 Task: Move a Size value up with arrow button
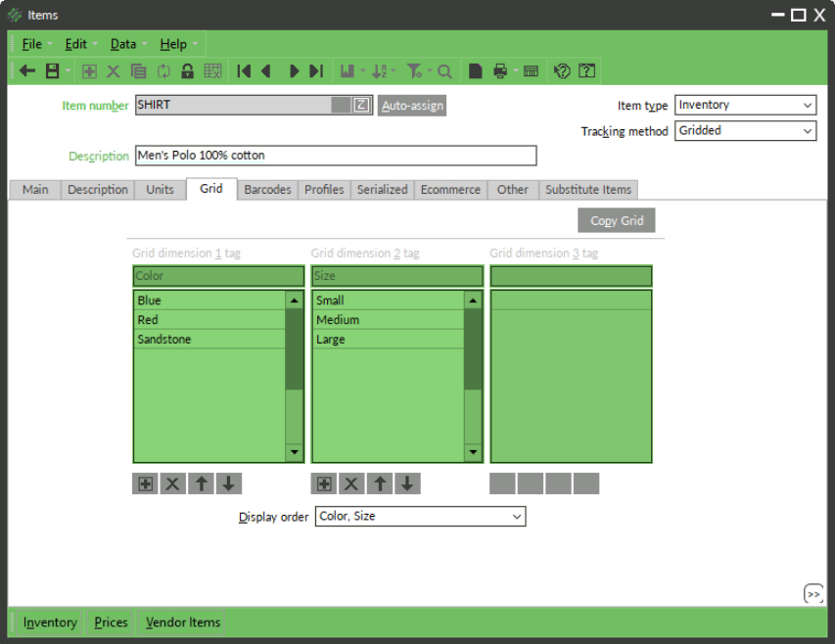380,483
